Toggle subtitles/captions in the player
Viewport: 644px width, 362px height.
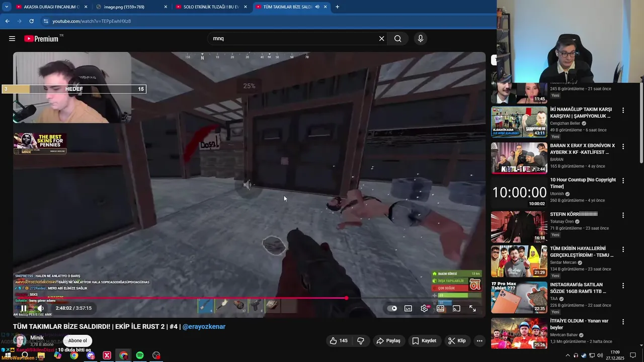408,309
